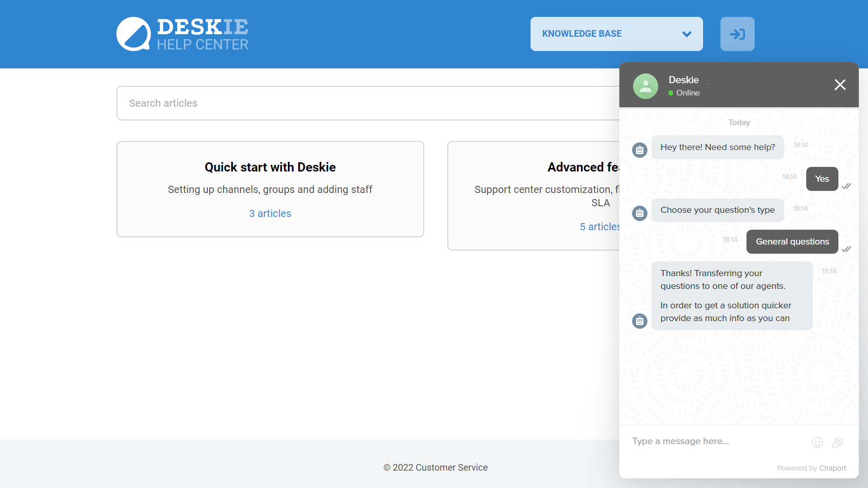Open the 3 articles link
868x488 pixels.
tap(270, 213)
